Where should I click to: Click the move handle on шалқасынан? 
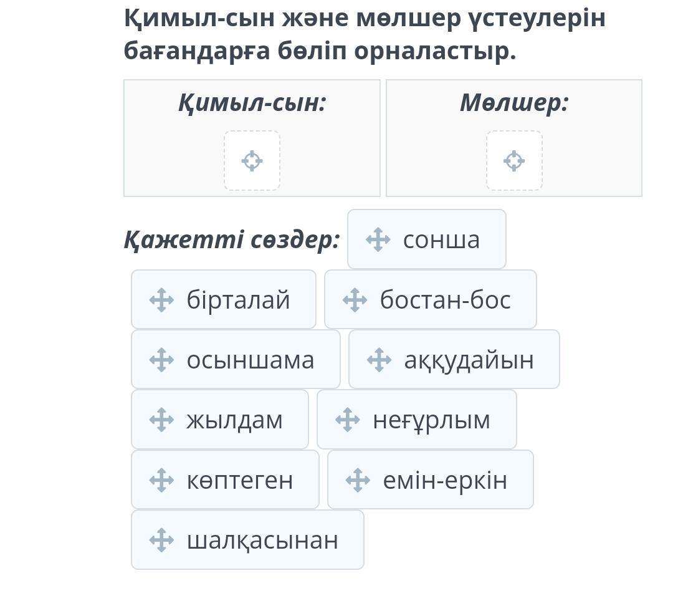coord(161,540)
